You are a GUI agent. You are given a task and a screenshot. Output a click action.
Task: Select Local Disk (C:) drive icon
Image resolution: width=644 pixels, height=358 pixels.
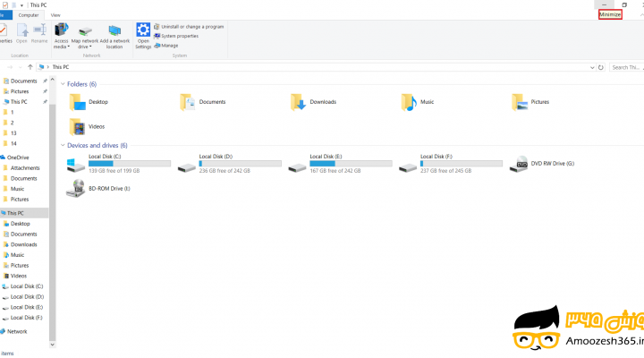click(75, 165)
